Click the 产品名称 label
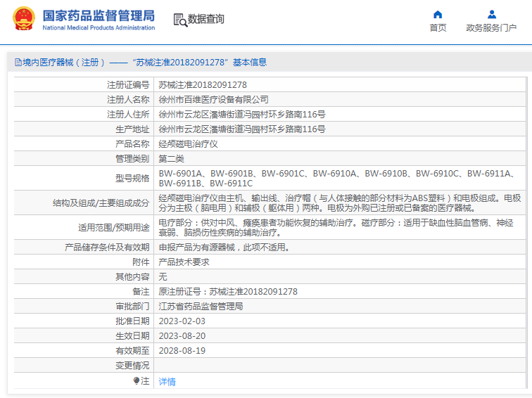The image size is (532, 398). [132, 144]
